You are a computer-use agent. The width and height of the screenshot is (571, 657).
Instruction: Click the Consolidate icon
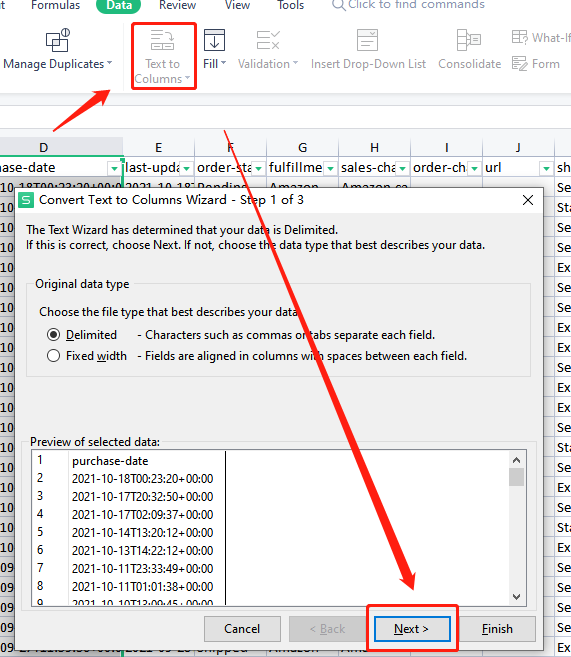[469, 40]
